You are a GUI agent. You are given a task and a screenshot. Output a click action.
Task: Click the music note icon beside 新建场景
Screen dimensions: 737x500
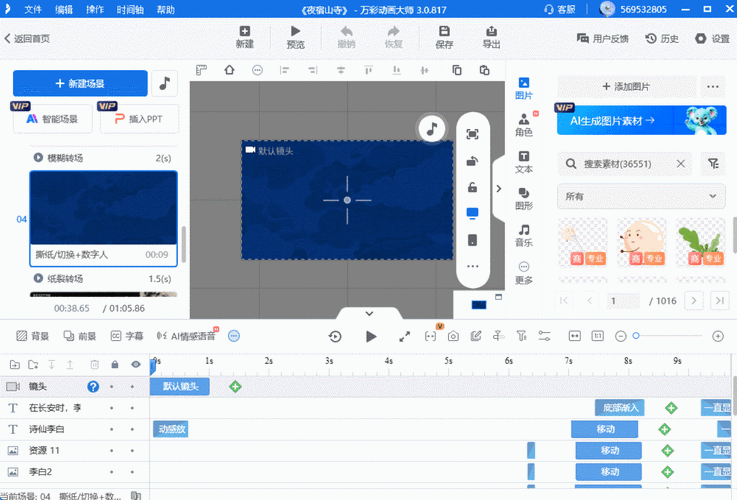[x=164, y=84]
